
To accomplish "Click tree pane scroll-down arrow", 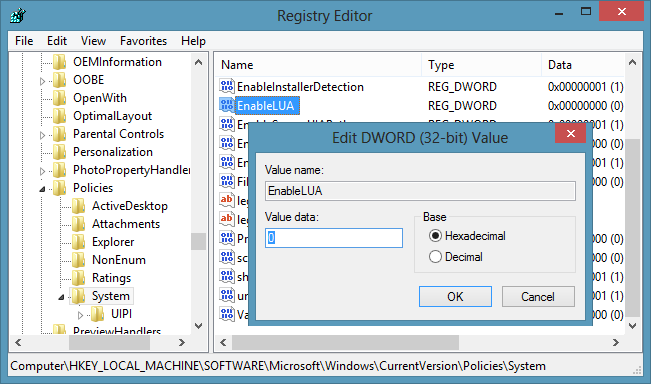I will coord(198,326).
